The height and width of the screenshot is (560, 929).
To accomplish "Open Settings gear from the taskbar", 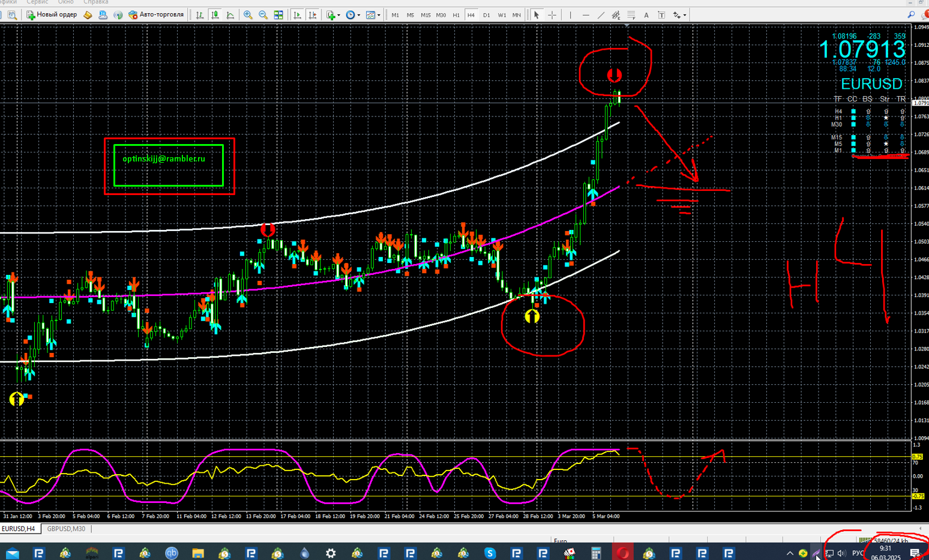I will click(x=331, y=553).
